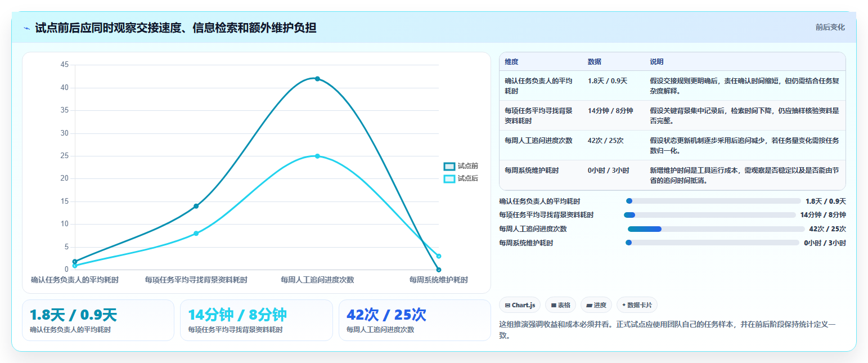This screenshot has width=868, height=363.
Task: Click the y-axis value 45
Action: 64,65
